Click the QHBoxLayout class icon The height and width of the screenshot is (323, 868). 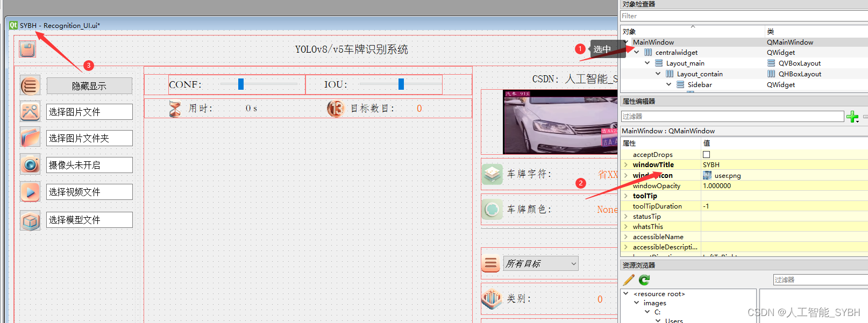coord(771,74)
